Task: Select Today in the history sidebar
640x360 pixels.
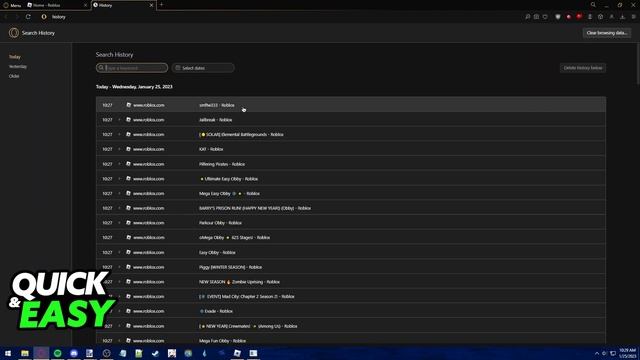Action: click(x=15, y=57)
